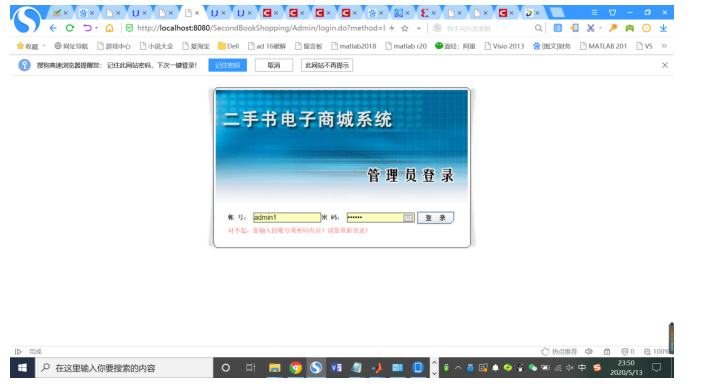Dismiss the password prompt bar with X

[665, 65]
